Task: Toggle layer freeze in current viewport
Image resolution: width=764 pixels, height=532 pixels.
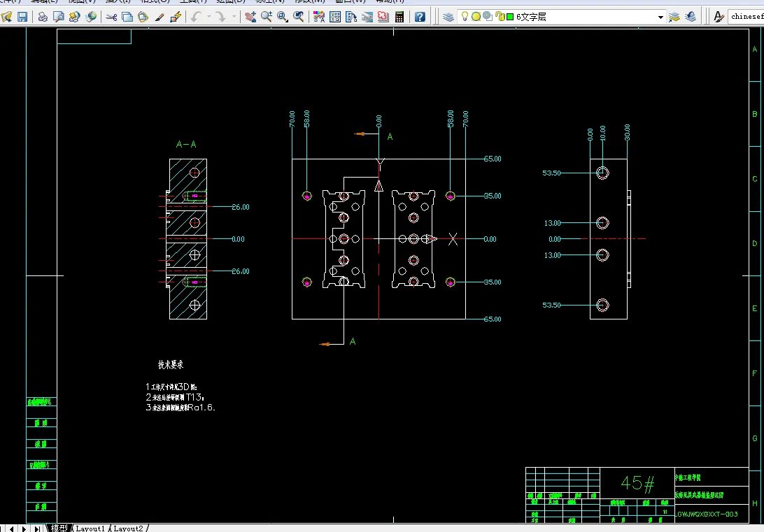Action: 488,17
